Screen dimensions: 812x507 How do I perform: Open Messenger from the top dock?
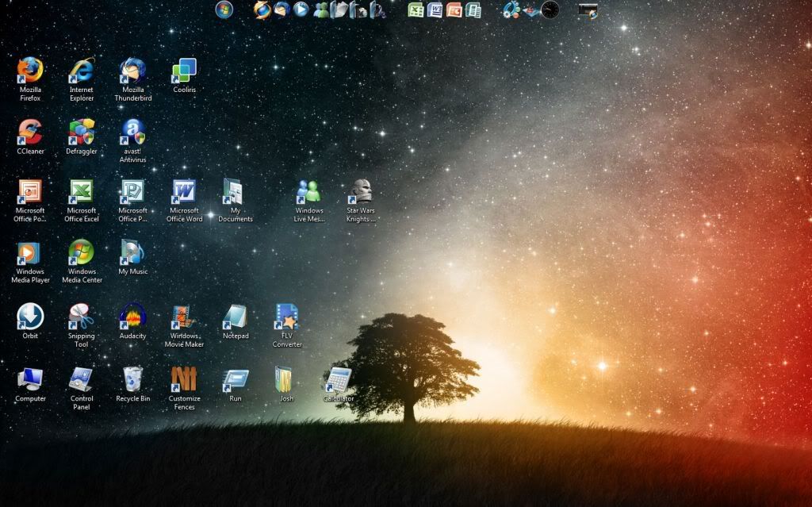click(321, 10)
